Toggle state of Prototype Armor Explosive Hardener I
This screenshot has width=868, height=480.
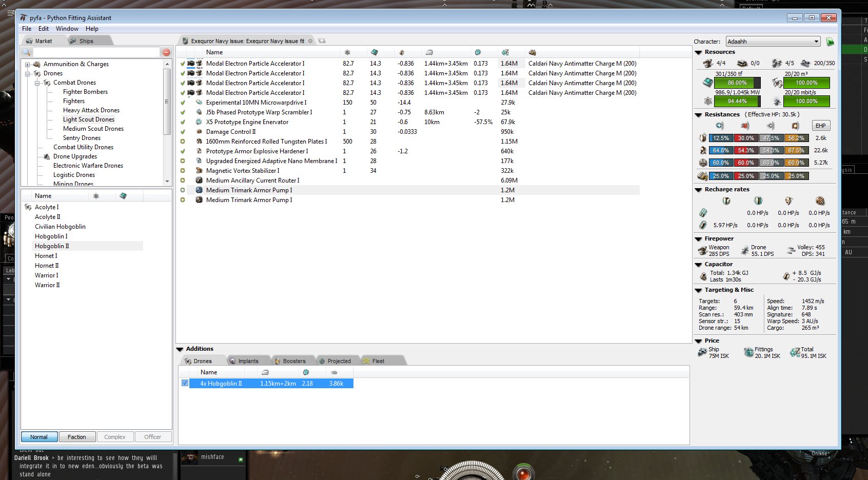183,151
